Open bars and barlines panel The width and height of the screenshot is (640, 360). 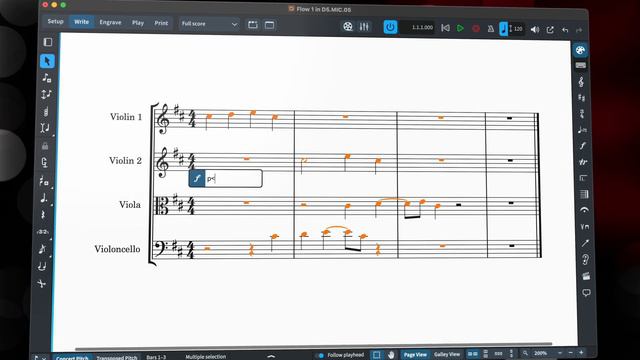pyautogui.click(x=584, y=194)
